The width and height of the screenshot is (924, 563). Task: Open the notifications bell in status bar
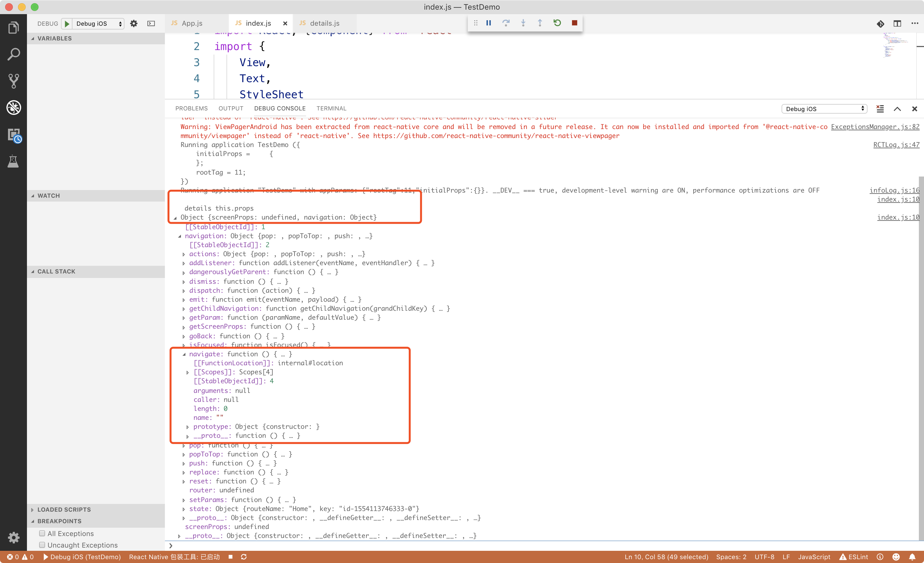tap(912, 557)
